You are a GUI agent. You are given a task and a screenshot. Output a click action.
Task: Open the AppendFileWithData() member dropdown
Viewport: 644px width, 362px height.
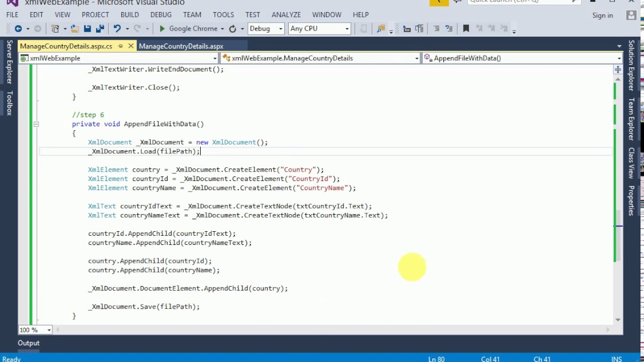point(522,58)
